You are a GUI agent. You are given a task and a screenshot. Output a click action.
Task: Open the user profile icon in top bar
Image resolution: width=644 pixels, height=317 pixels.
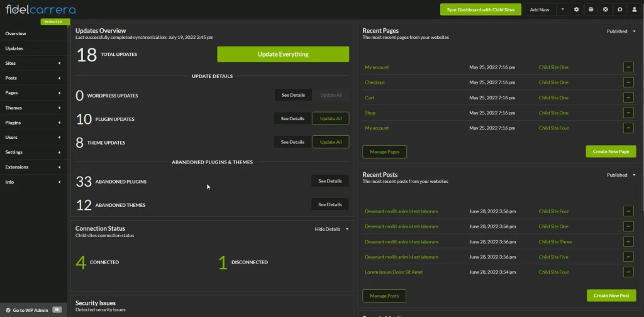pyautogui.click(x=635, y=9)
